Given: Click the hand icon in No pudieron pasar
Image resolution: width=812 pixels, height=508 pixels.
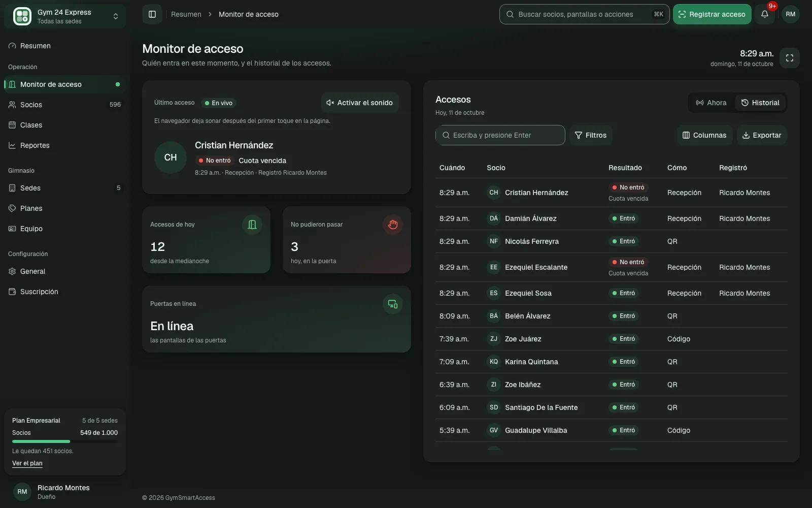Looking at the screenshot, I should [x=393, y=225].
